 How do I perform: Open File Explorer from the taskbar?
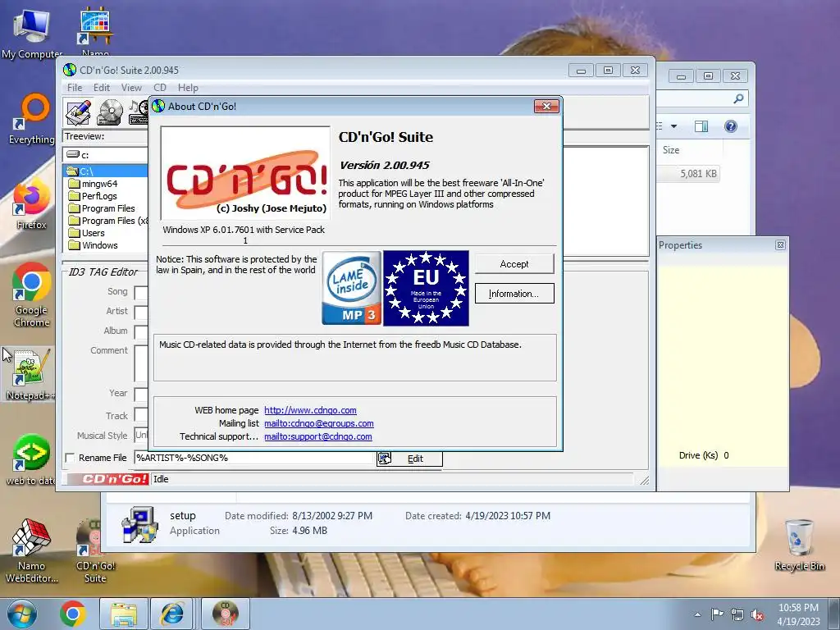(124, 614)
